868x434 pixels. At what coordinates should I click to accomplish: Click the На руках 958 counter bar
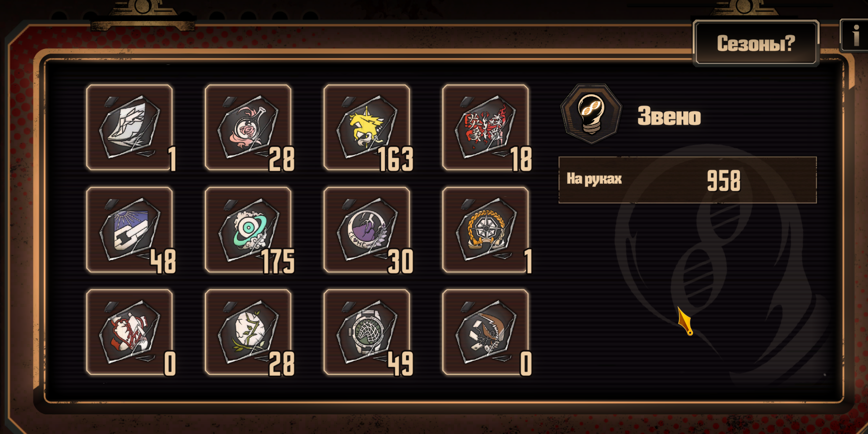688,180
